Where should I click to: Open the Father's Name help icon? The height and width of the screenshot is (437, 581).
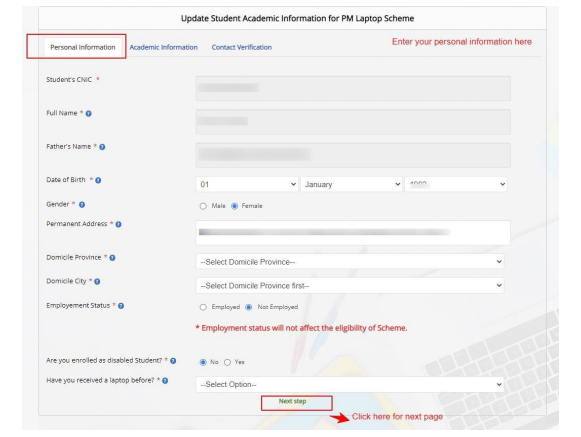tap(102, 147)
